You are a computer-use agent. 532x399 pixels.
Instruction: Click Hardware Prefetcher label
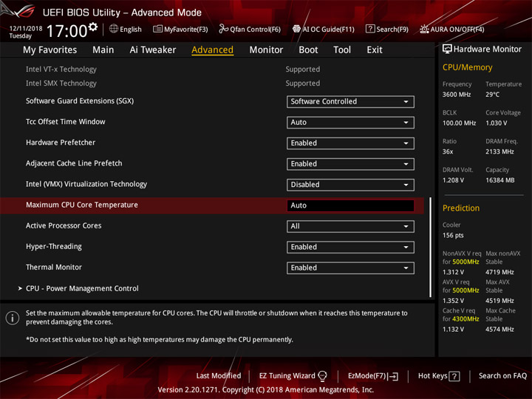61,143
